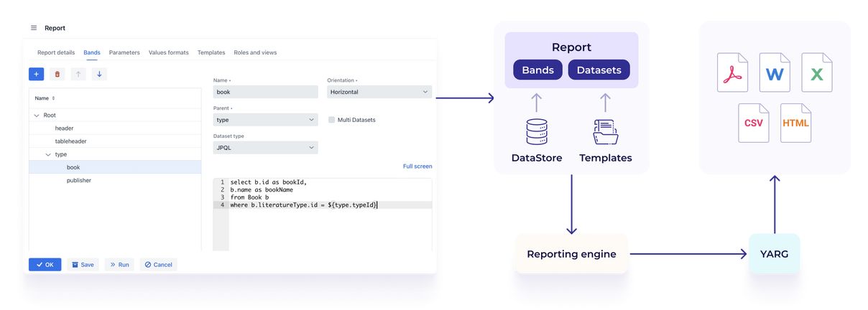The width and height of the screenshot is (868, 310).
Task: Select the publisher band in the tree
Action: coord(115,180)
